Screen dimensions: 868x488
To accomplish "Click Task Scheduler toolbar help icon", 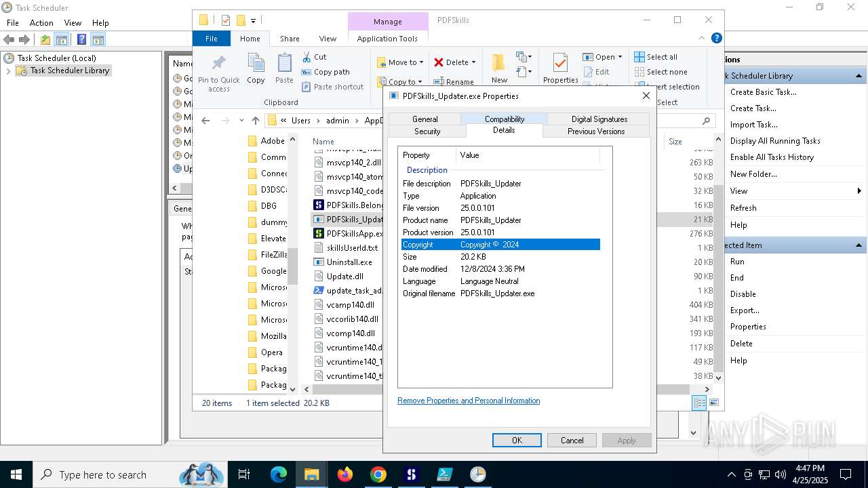I will pos(81,39).
